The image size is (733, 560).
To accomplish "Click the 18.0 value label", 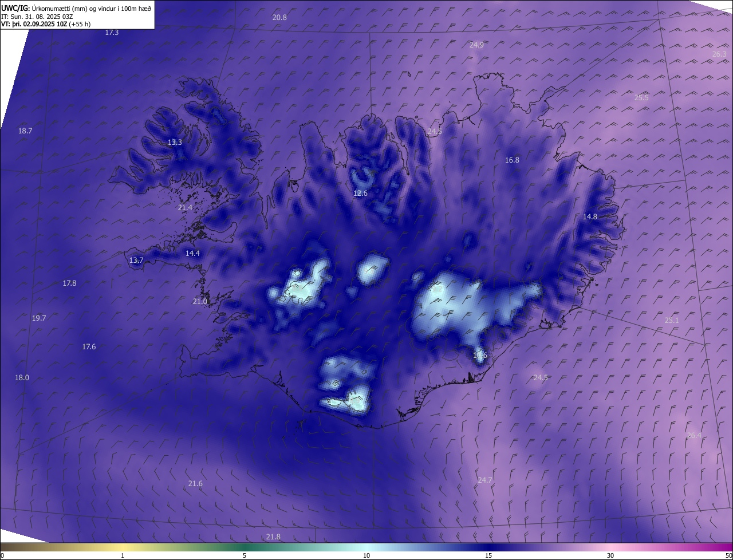I will pos(22,378).
